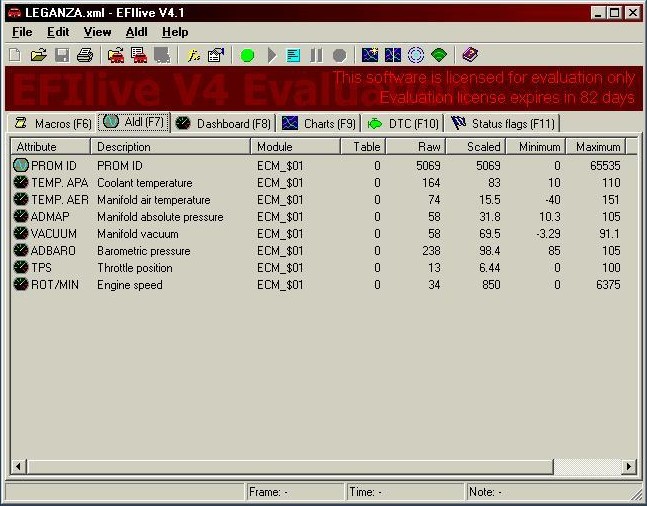
Task: Click the horizontal scrollbar right arrow
Action: (628, 466)
